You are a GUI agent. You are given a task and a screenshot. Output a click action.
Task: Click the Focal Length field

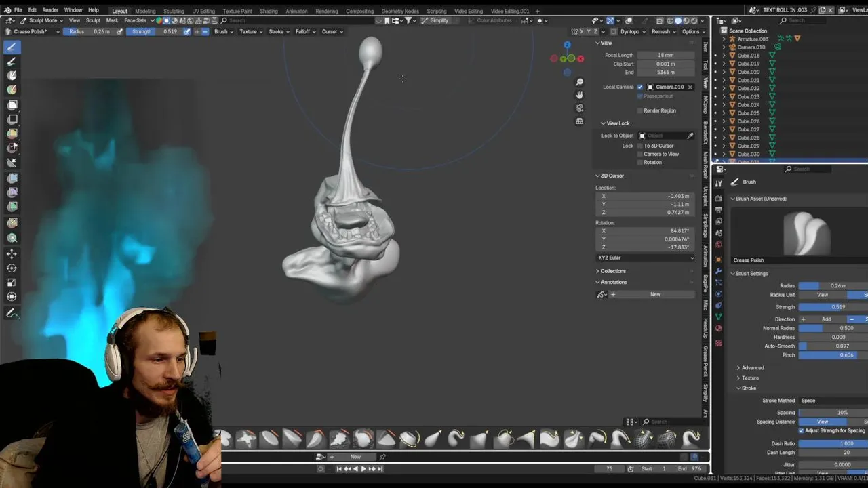click(665, 55)
